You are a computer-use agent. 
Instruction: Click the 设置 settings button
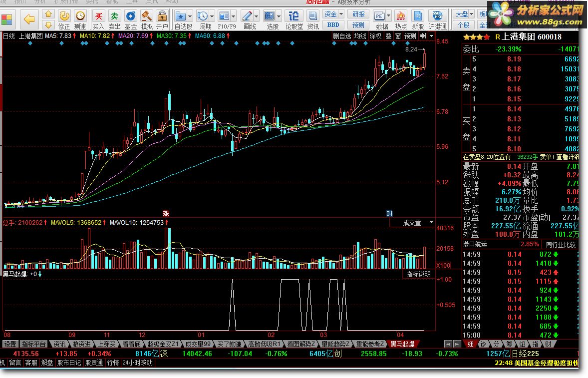click(x=10, y=344)
